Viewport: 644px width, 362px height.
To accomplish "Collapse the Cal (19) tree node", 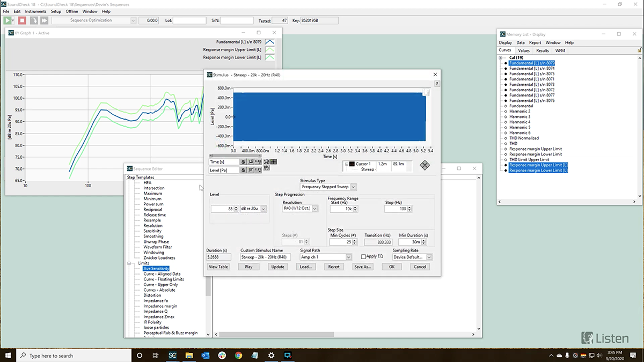I will (x=500, y=58).
